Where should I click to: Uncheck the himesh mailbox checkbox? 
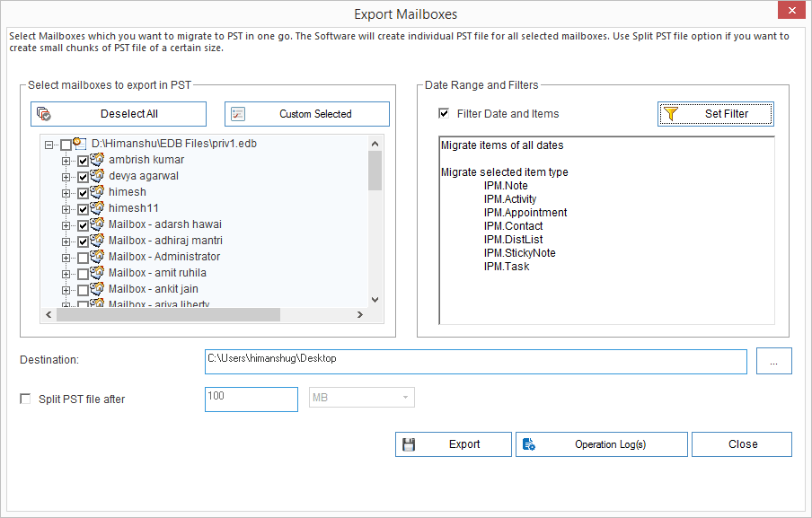point(83,193)
